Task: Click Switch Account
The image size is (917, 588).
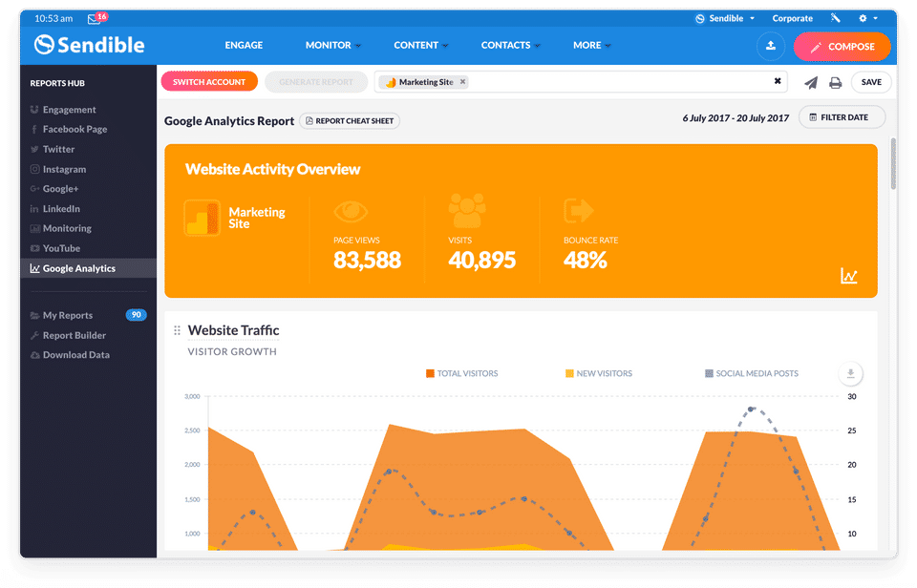Action: tap(209, 82)
